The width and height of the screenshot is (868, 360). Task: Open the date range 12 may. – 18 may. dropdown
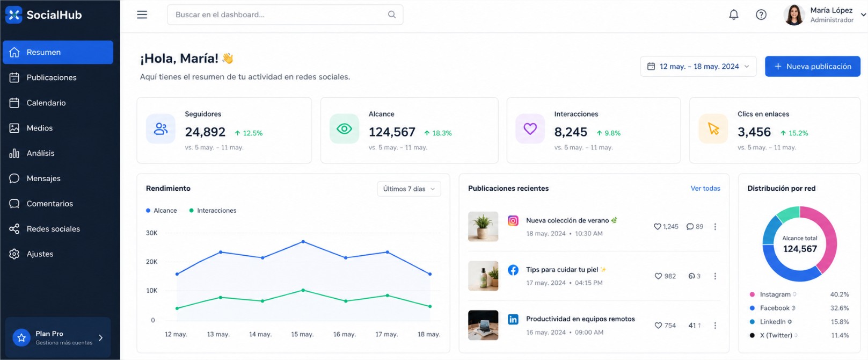(x=698, y=67)
